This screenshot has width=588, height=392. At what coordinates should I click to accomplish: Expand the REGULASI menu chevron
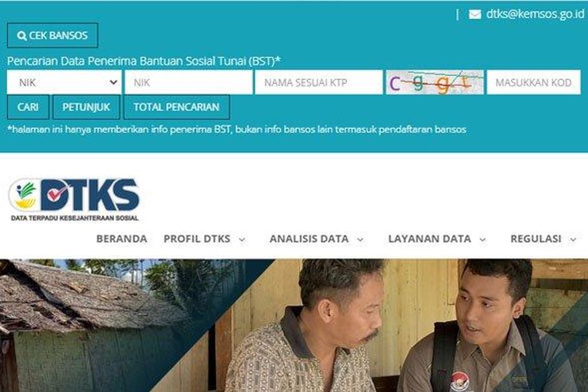[573, 240]
